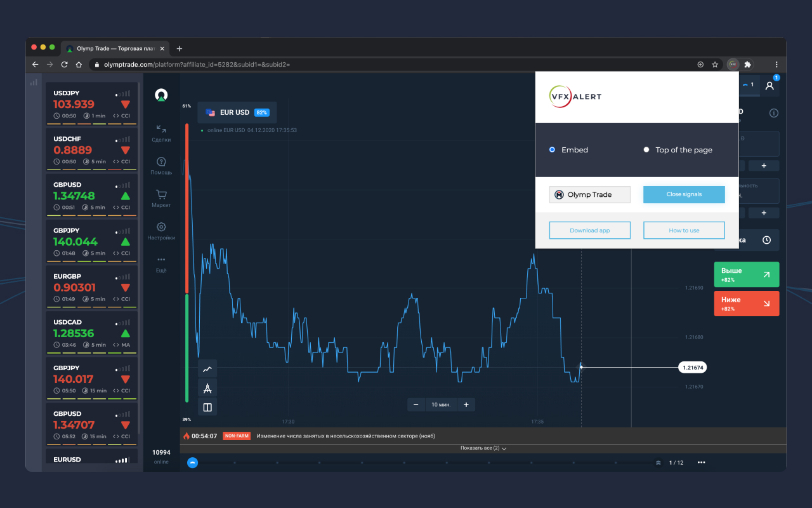Screen dimensions: 812x508
Task: Select the Olymp Trade browser tab
Action: [x=116, y=48]
